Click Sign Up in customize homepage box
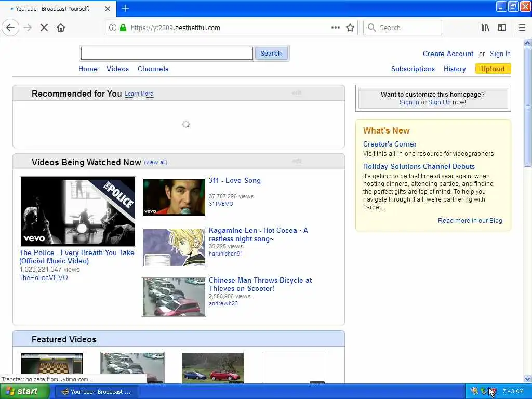This screenshot has height=399, width=532. tap(440, 102)
